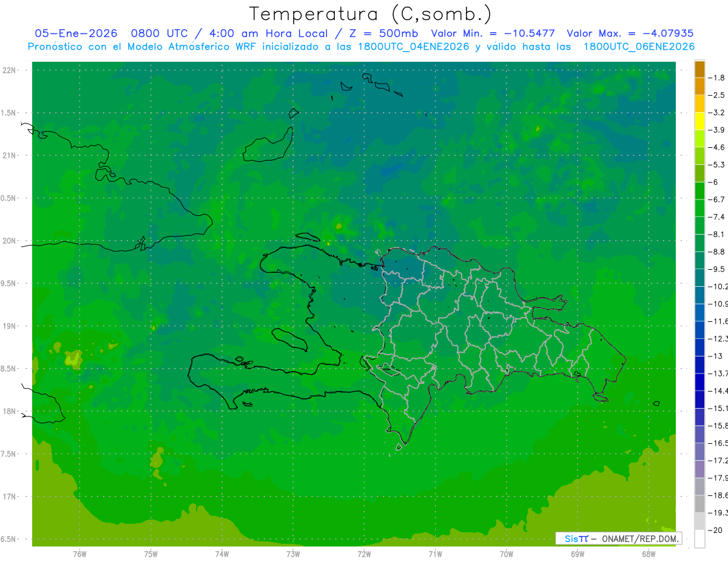Image resolution: width=728 pixels, height=562 pixels.
Task: Click the '-4.6' color bar label
Action: click(x=716, y=147)
